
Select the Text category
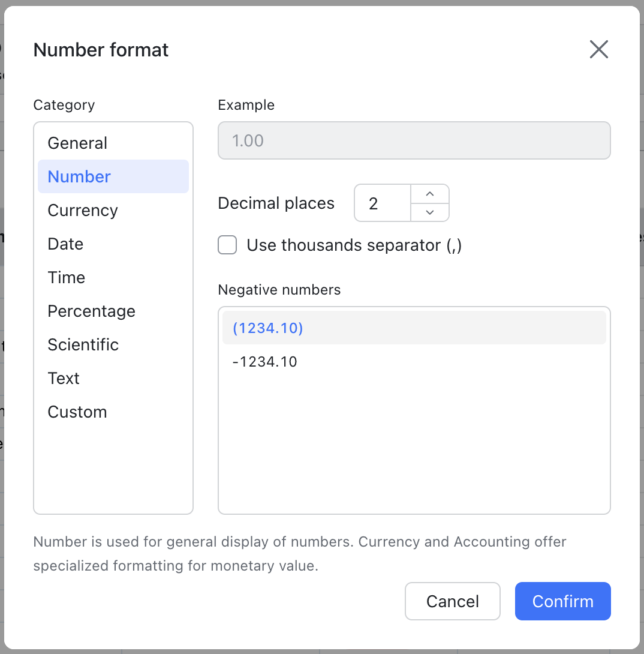64,378
